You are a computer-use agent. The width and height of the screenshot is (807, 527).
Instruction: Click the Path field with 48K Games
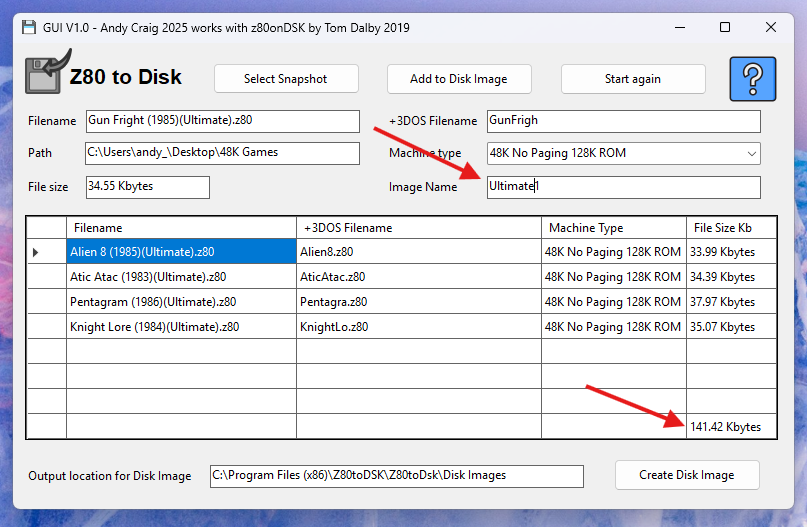point(222,154)
